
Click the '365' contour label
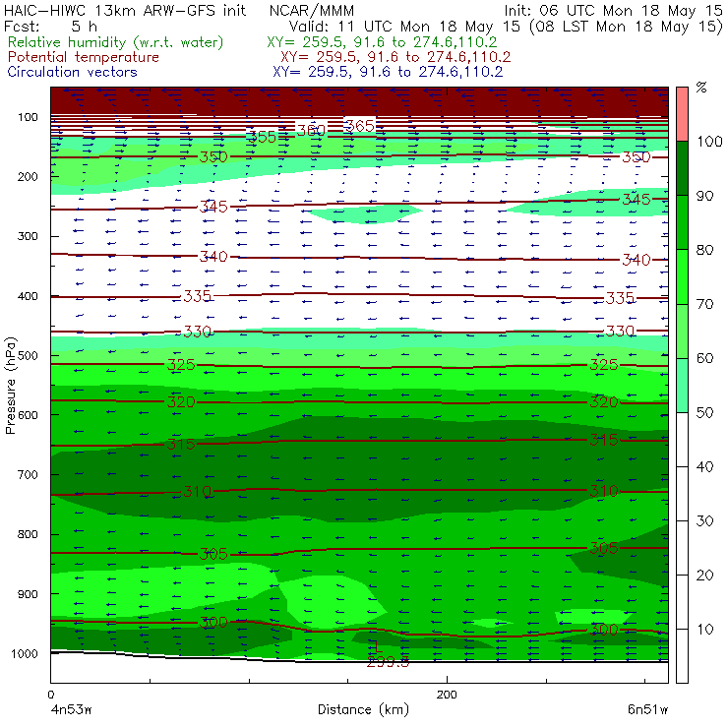click(x=360, y=126)
